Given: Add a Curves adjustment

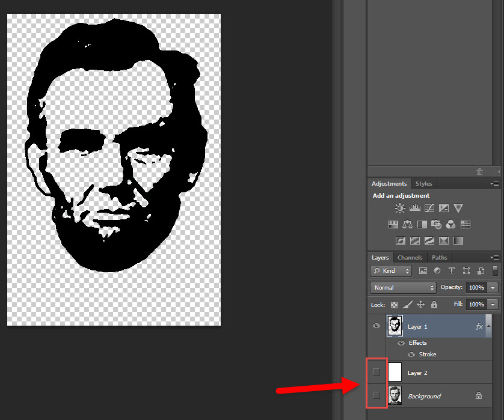Looking at the screenshot, I should tap(429, 208).
